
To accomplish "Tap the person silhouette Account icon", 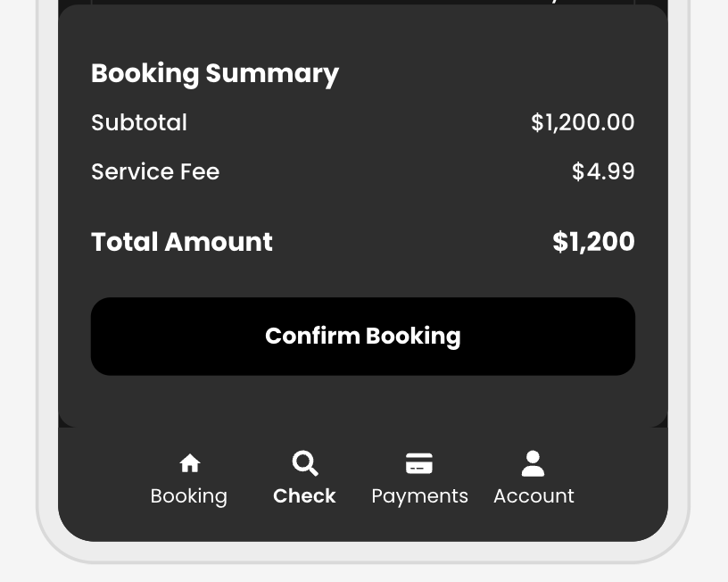I will [533, 462].
